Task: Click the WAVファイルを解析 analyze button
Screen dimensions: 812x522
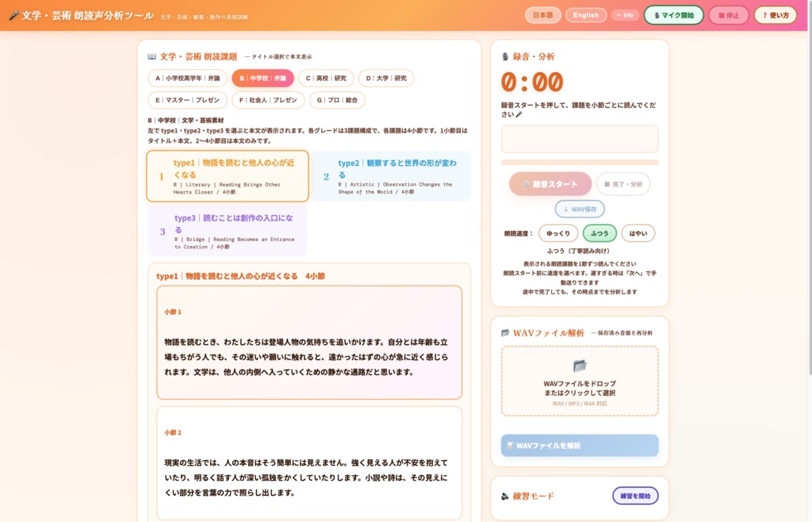Action: pos(579,445)
